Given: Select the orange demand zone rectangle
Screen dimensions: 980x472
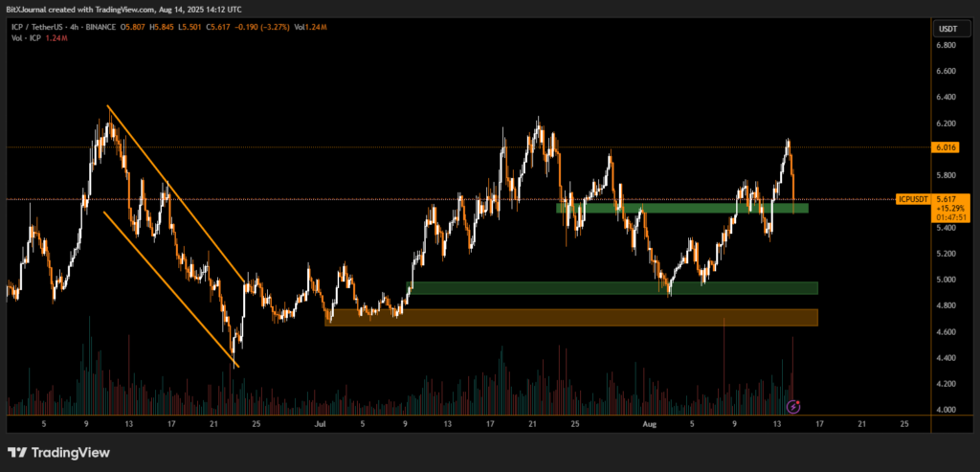Looking at the screenshot, I should (572, 317).
